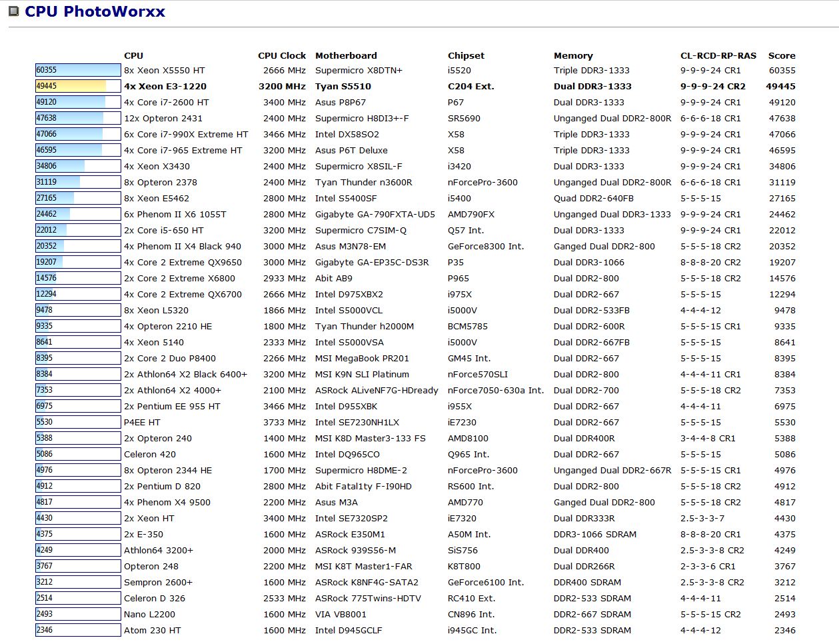This screenshot has height=644, width=839.
Task: Click the 2346 score bar
Action: 78,630
